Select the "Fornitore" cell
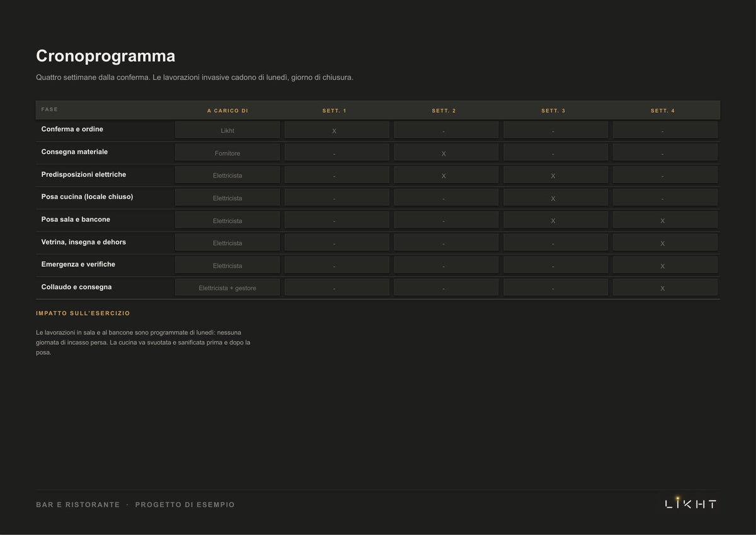 click(227, 153)
